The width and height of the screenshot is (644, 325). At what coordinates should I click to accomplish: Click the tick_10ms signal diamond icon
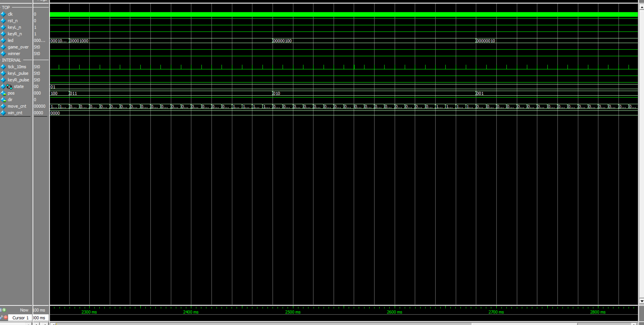3,67
